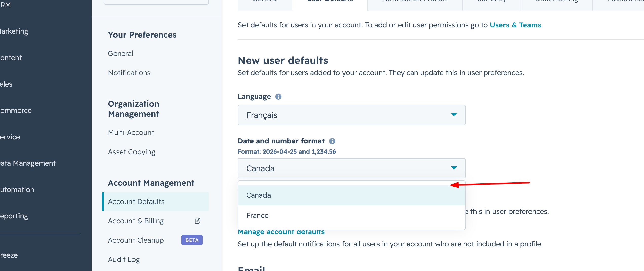Open Data Management in dark sidebar
644x271 pixels.
pos(28,163)
